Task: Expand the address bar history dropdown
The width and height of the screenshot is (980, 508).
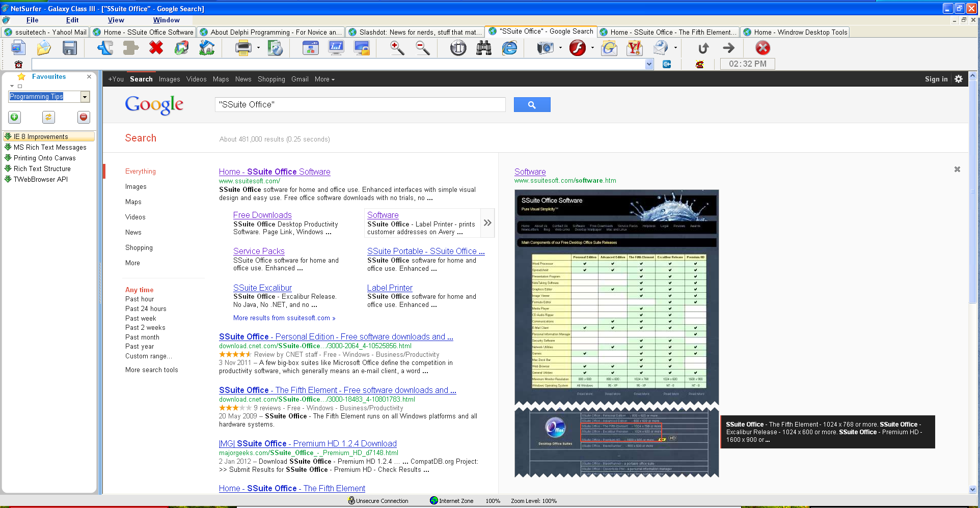Action: (x=649, y=64)
